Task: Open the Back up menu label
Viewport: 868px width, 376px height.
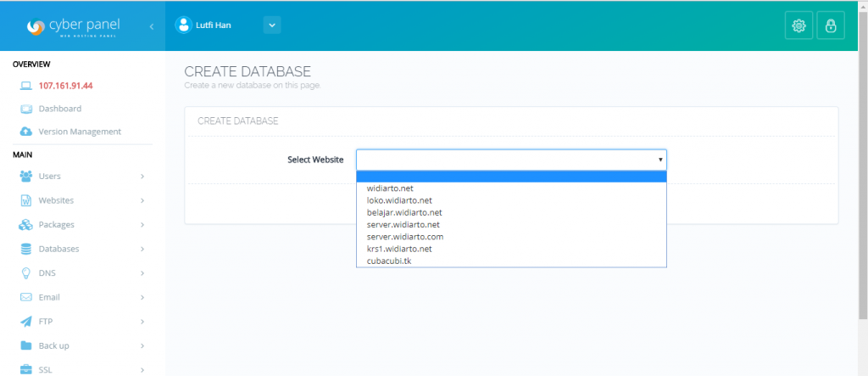Action: tap(53, 346)
